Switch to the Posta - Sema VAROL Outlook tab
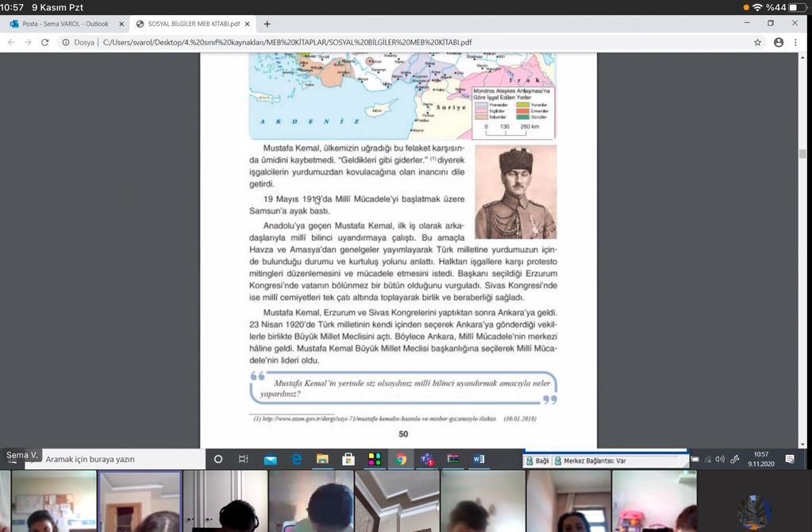812x532 pixels. [63, 24]
